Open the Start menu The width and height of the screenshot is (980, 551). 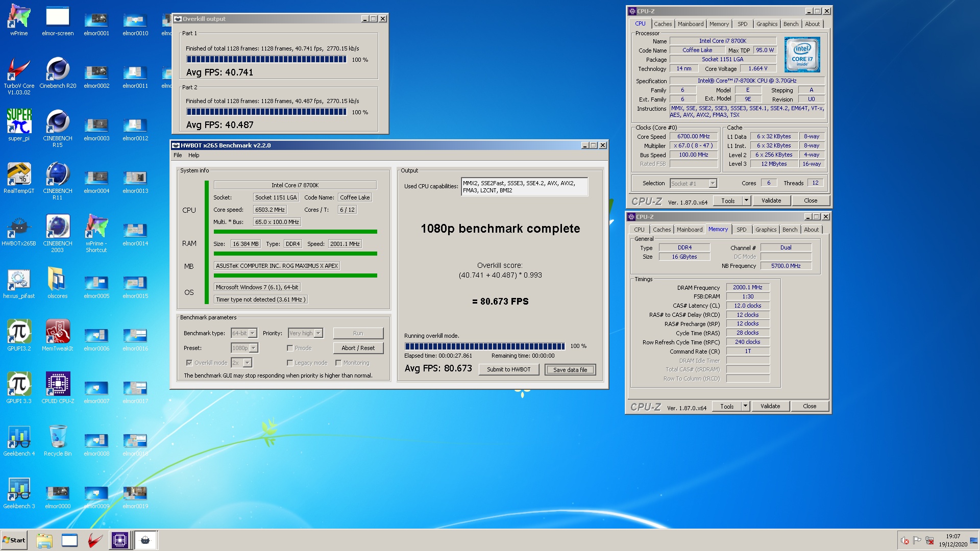14,540
